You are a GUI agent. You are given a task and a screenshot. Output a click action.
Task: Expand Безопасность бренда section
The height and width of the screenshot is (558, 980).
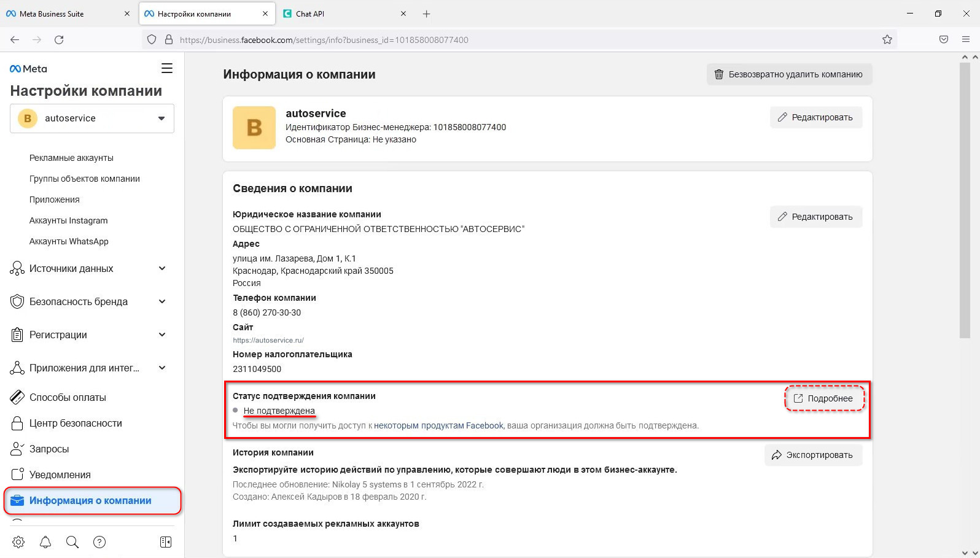pos(162,301)
